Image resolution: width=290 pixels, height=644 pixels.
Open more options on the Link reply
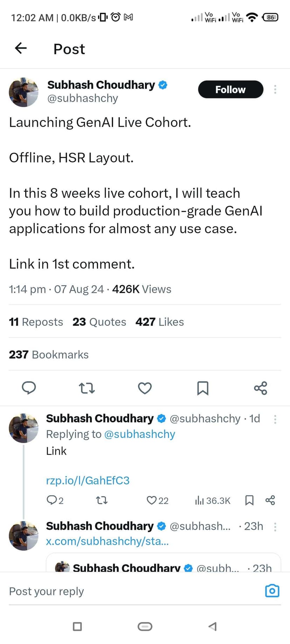point(275,419)
